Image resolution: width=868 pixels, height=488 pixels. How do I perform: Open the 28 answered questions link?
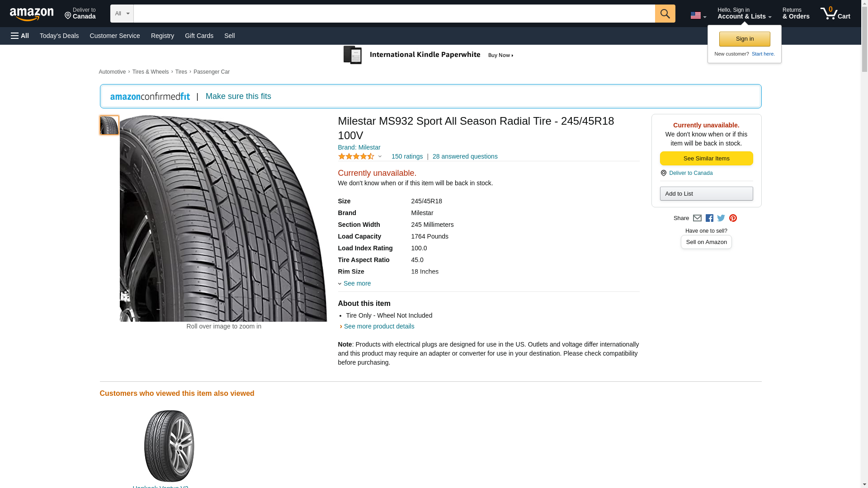point(465,156)
